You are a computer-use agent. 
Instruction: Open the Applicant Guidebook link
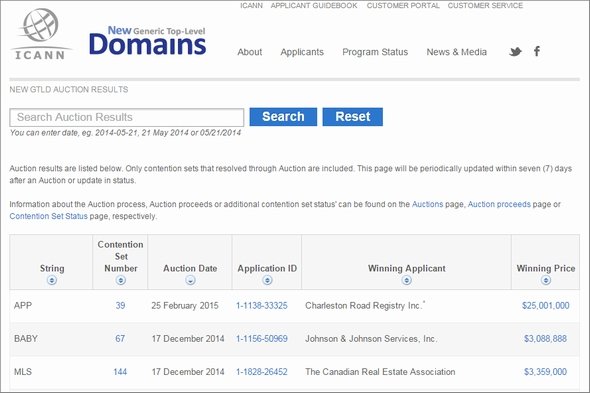click(x=314, y=6)
